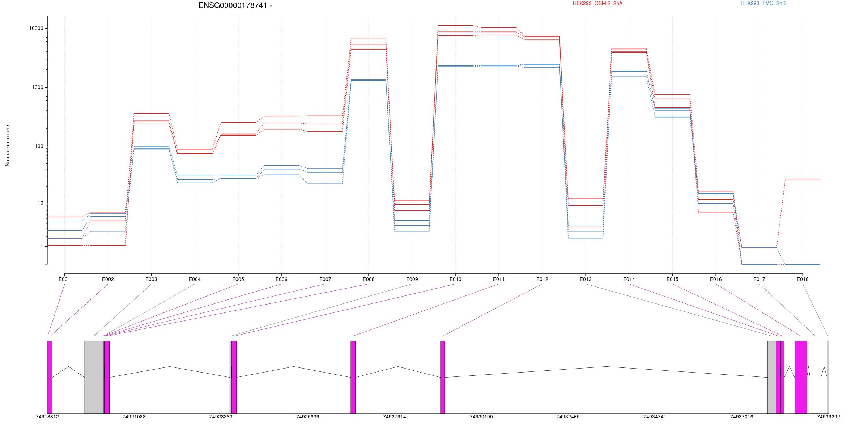
Task: Click the E004 exon label
Action: pyautogui.click(x=195, y=279)
